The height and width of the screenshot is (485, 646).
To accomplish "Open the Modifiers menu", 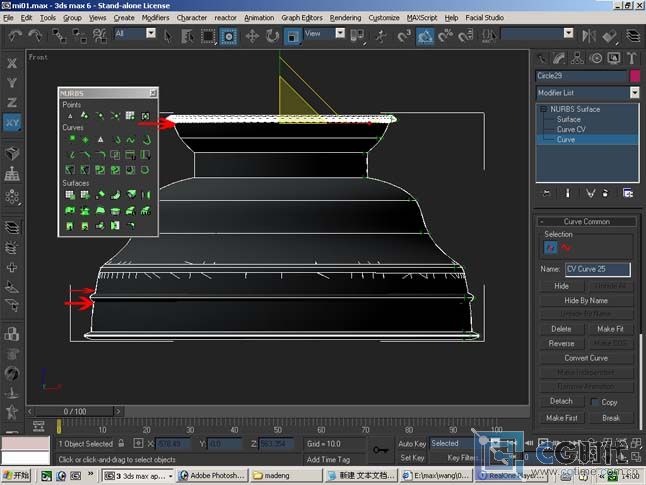I will [x=155, y=18].
